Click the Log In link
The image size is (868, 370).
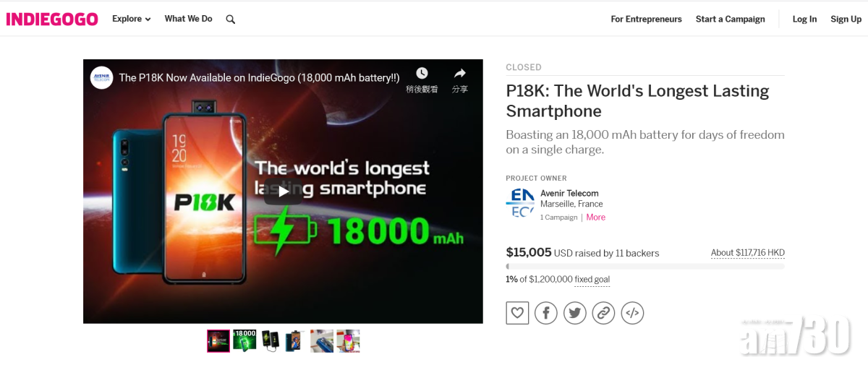tap(804, 20)
